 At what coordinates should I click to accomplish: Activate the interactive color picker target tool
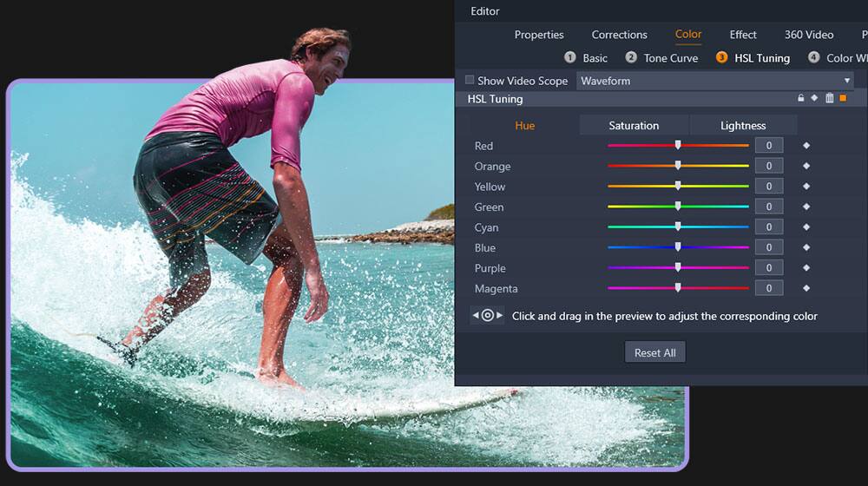tap(488, 316)
